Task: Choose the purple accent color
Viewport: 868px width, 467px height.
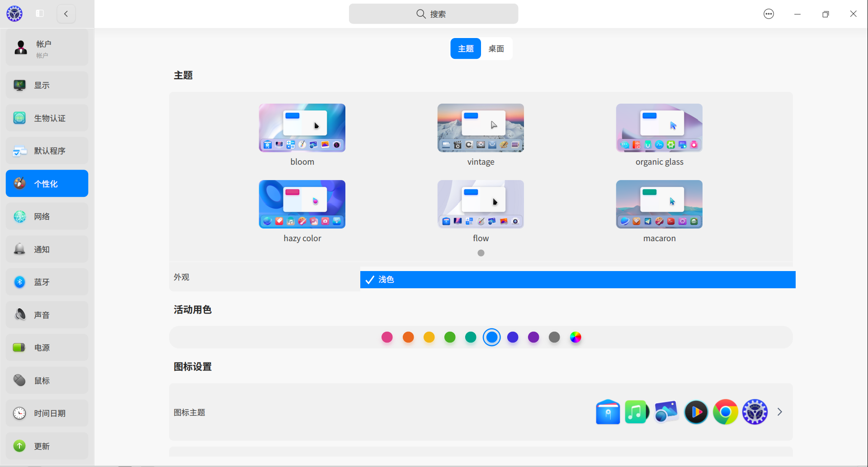Action: coord(533,337)
